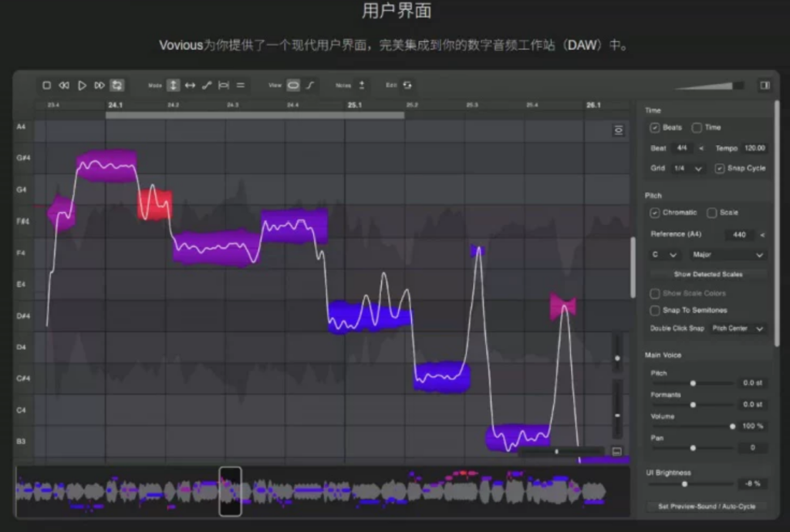Adjust the Main Voice Volume slider
The height and width of the screenshot is (532, 790).
693,426
